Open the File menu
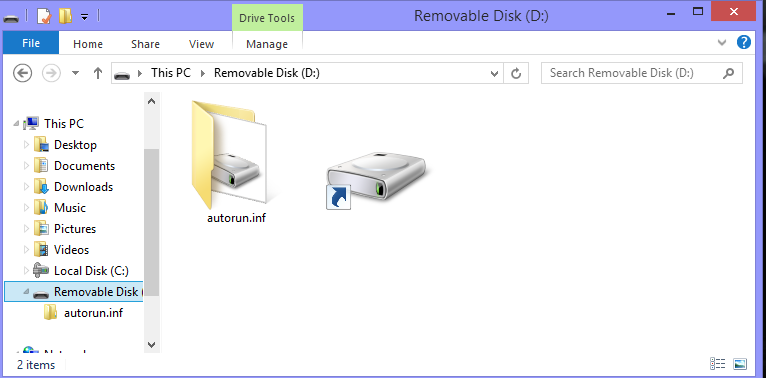The height and width of the screenshot is (378, 766). pyautogui.click(x=31, y=43)
